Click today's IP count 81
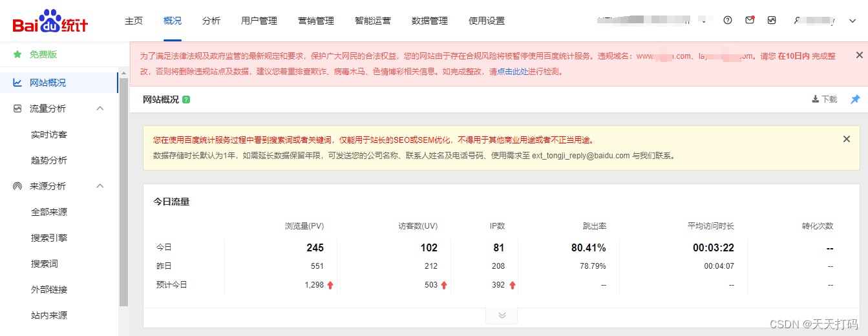Image resolution: width=868 pixels, height=336 pixels. [499, 247]
